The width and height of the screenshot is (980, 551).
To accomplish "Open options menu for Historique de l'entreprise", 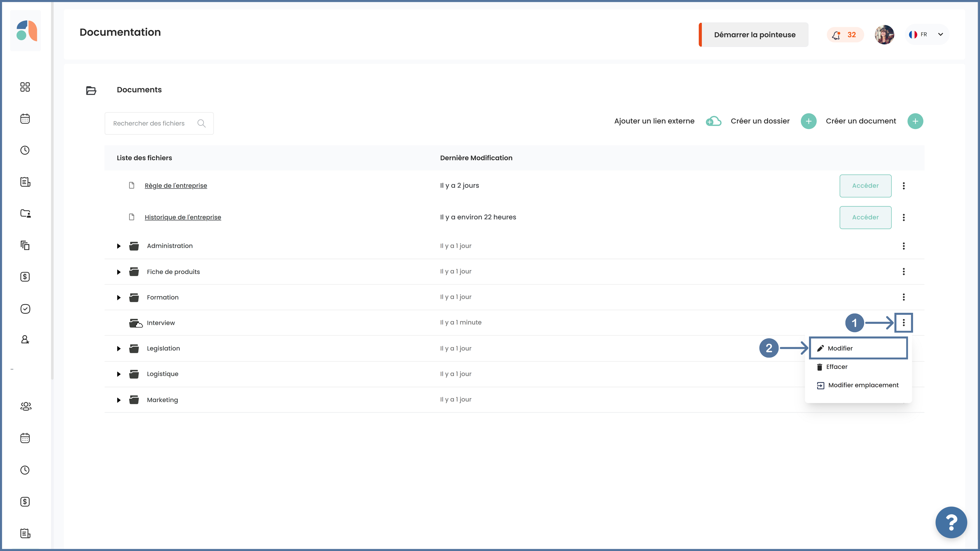I will coord(904,217).
